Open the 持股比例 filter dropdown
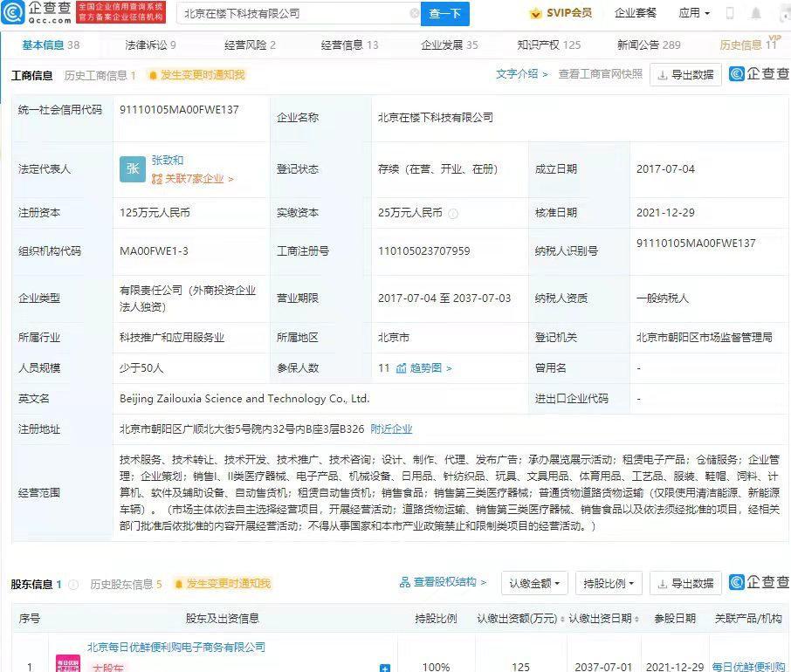Screen dimensions: 791x672 [609, 584]
